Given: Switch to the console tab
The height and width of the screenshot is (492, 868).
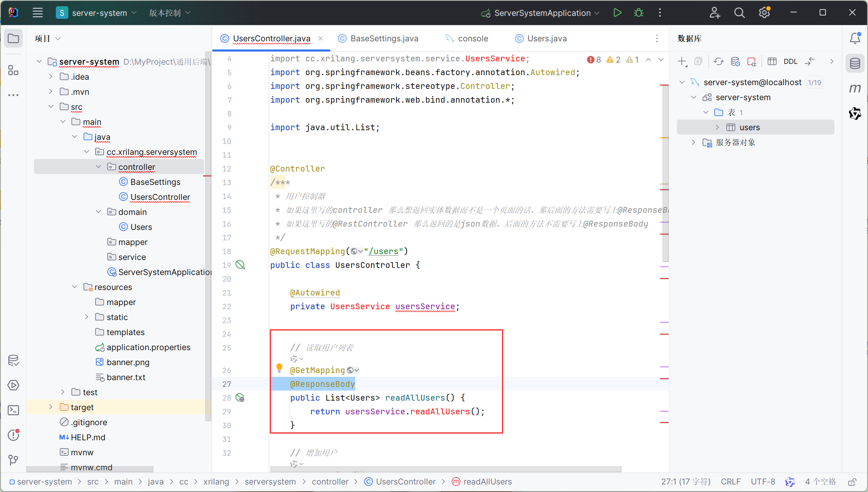Looking at the screenshot, I should point(467,38).
